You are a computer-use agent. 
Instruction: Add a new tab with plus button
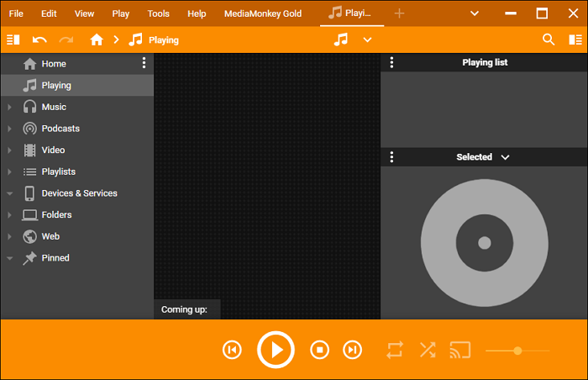pos(399,13)
